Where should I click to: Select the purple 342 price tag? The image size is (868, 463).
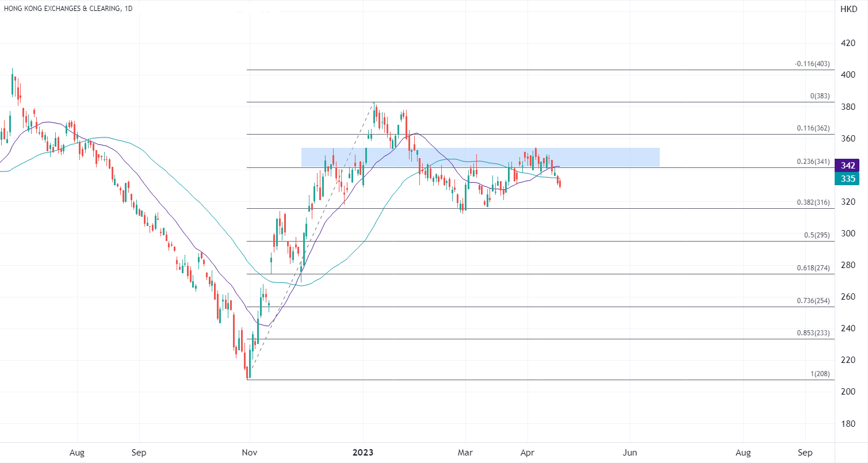(x=848, y=166)
